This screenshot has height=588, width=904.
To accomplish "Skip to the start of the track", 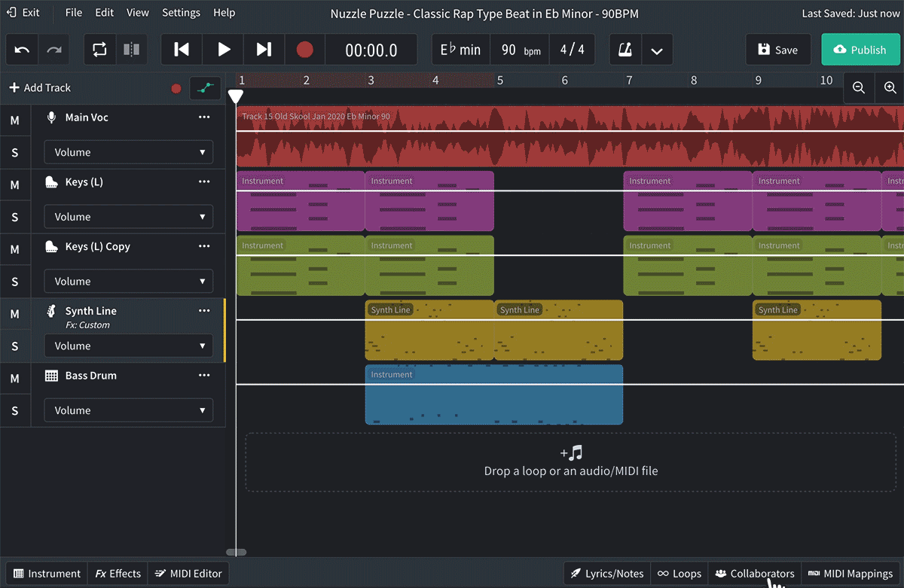I will [182, 50].
